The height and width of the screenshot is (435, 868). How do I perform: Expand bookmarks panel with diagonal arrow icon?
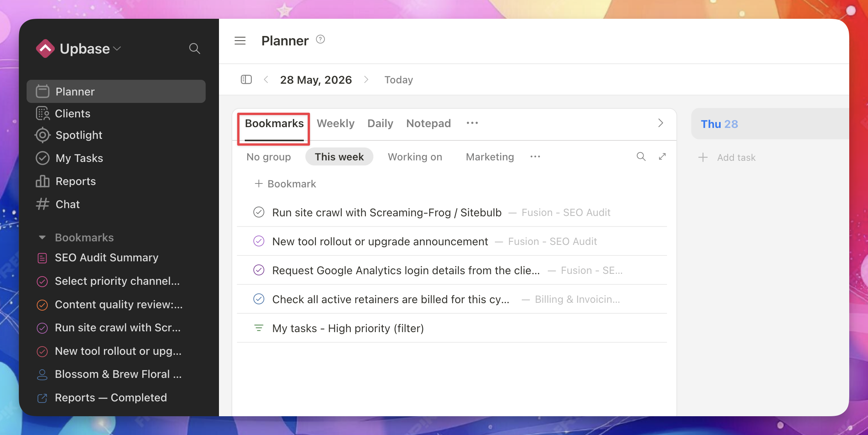tap(662, 156)
